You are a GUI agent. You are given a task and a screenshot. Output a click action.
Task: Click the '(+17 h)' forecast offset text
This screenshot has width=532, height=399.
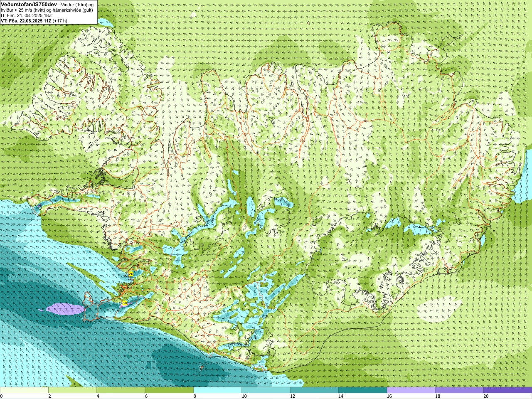(x=60, y=20)
